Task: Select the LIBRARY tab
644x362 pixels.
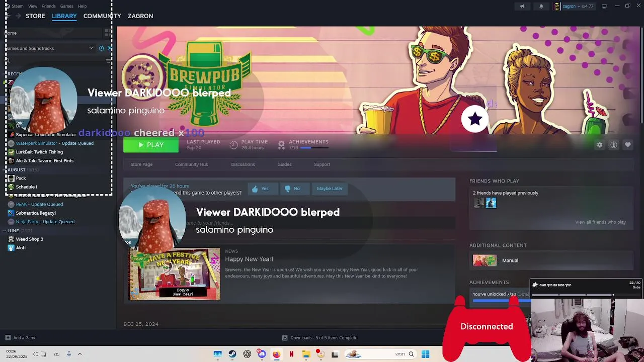Action: pyautogui.click(x=64, y=16)
